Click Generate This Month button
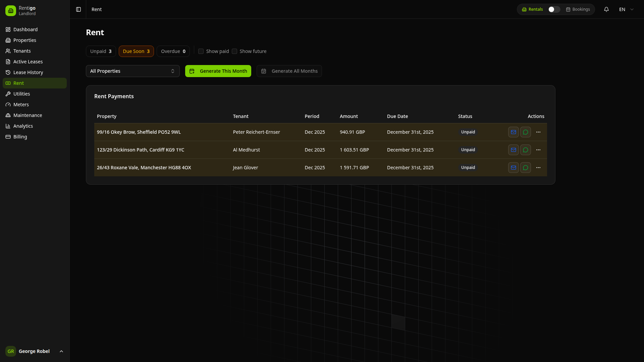Screen dimensions: 644x362 [x=218, y=71]
